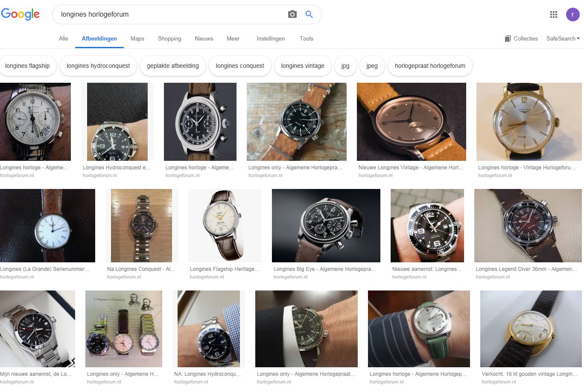Click 'Longines Flagship Heritage...' caption

tap(225, 269)
